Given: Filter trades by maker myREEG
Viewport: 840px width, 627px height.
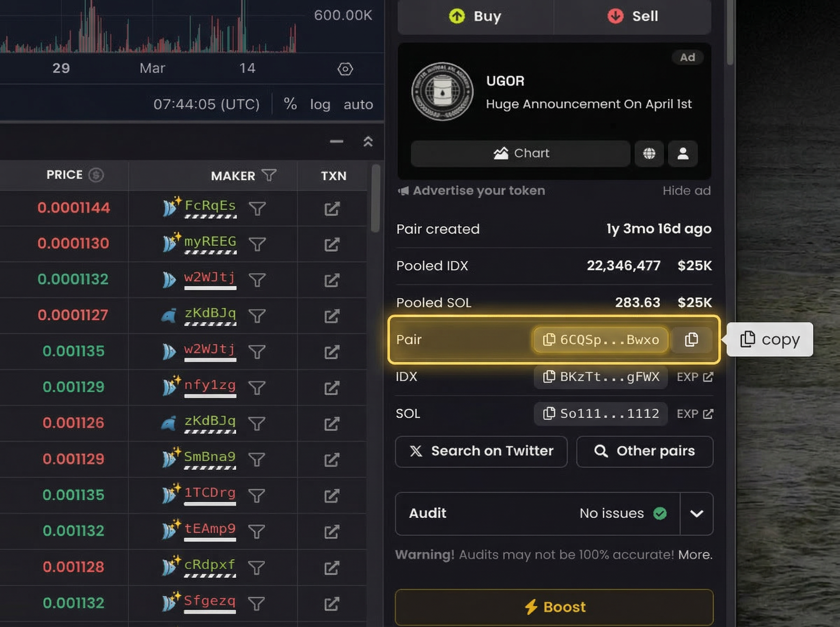Looking at the screenshot, I should pyautogui.click(x=257, y=244).
